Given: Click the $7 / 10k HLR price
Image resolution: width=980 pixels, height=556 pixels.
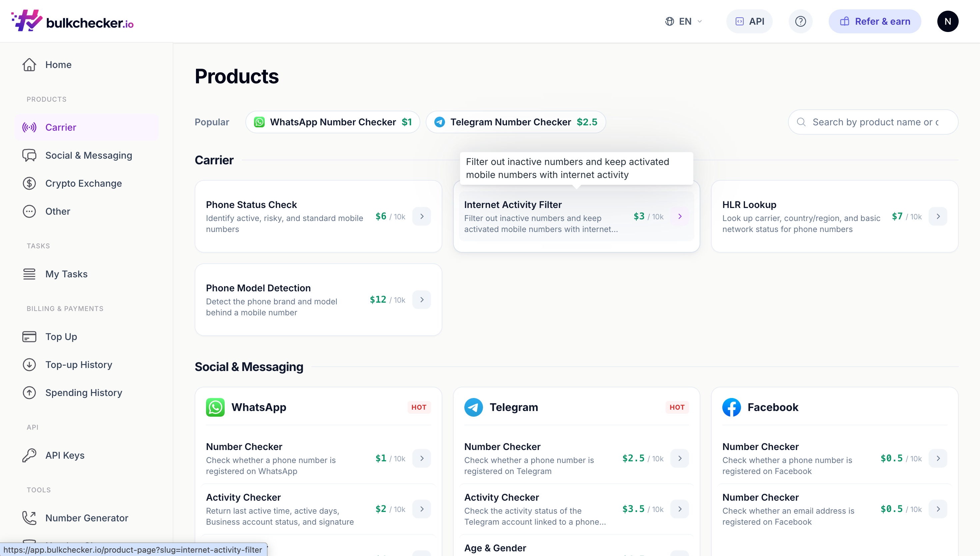Looking at the screenshot, I should [x=907, y=217].
